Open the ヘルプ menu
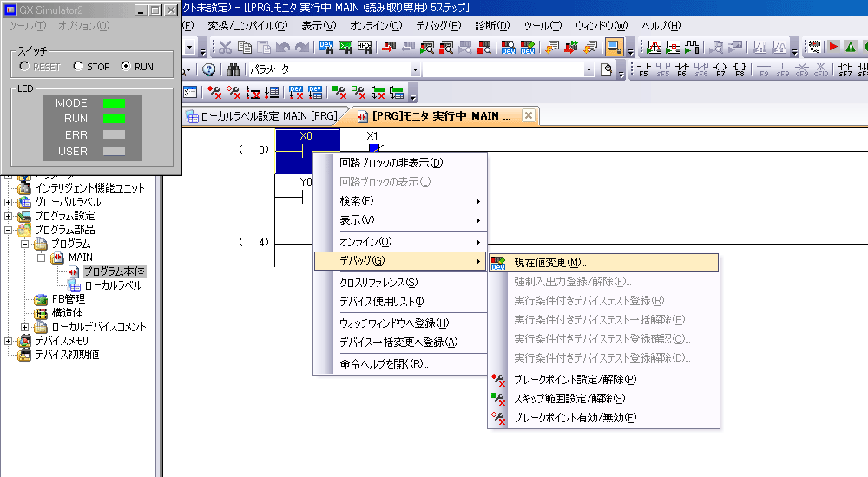This screenshot has height=477, width=868. click(661, 25)
